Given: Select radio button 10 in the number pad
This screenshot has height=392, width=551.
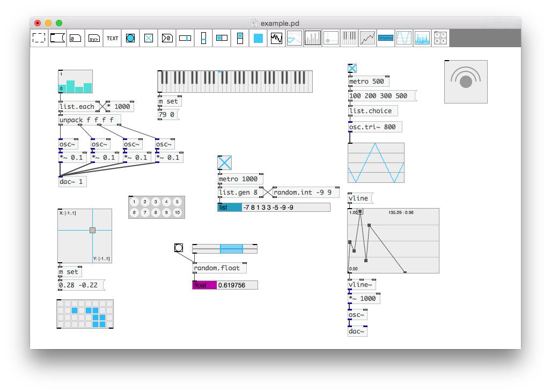Looking at the screenshot, I should click(x=177, y=212).
